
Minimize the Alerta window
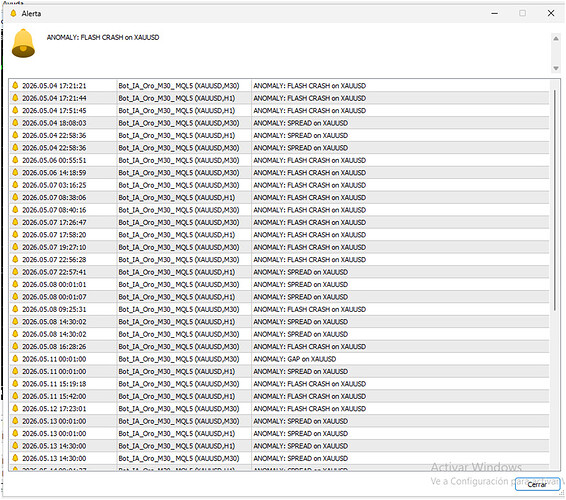(x=495, y=13)
